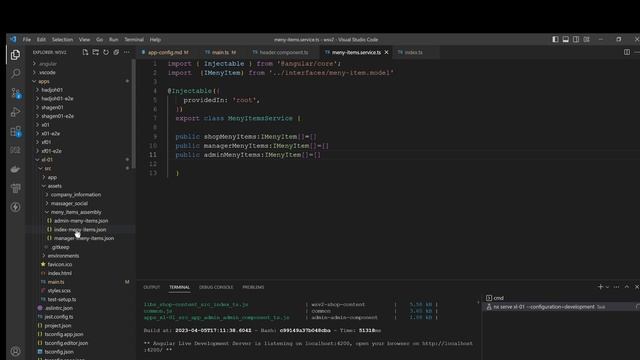Screen dimensions: 640x360
Task: Click the New Folder icon in the Explorer header
Action: click(96, 52)
